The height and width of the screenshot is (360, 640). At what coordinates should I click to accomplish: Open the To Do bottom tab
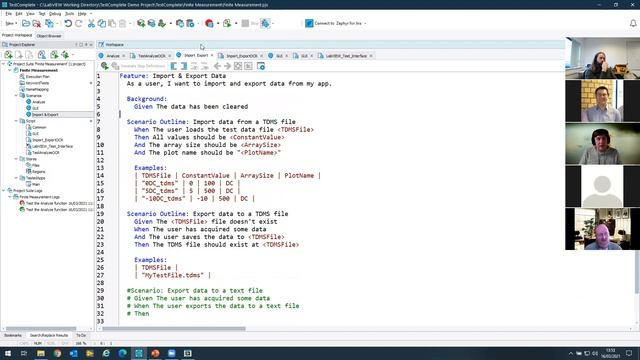tap(81, 335)
